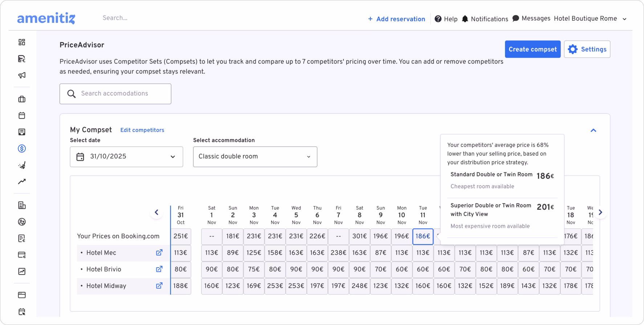The height and width of the screenshot is (325, 644).
Task: Open the guest face circle icon in sidebar
Action: [x=22, y=222]
